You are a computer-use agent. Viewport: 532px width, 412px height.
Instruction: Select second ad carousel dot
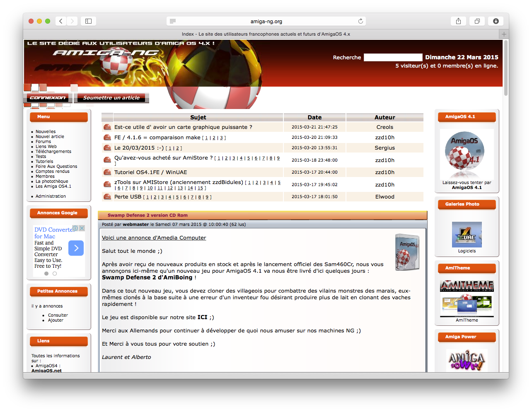(55, 274)
